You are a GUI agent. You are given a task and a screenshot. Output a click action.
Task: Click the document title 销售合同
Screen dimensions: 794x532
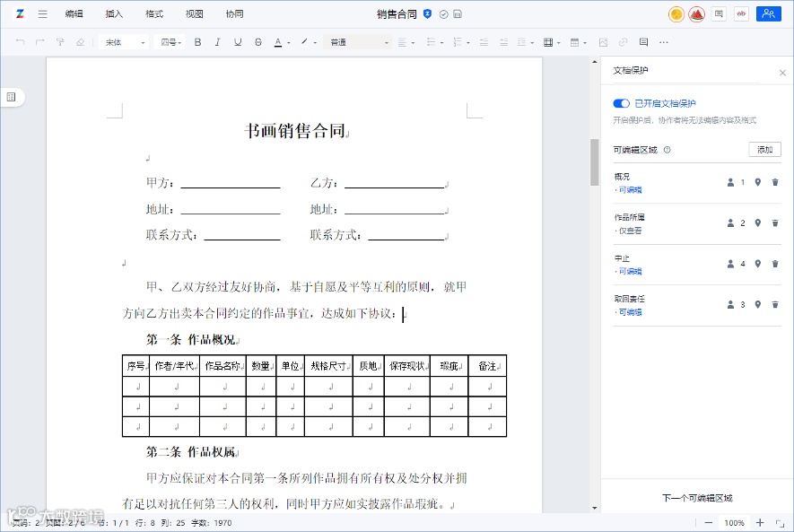coord(397,14)
